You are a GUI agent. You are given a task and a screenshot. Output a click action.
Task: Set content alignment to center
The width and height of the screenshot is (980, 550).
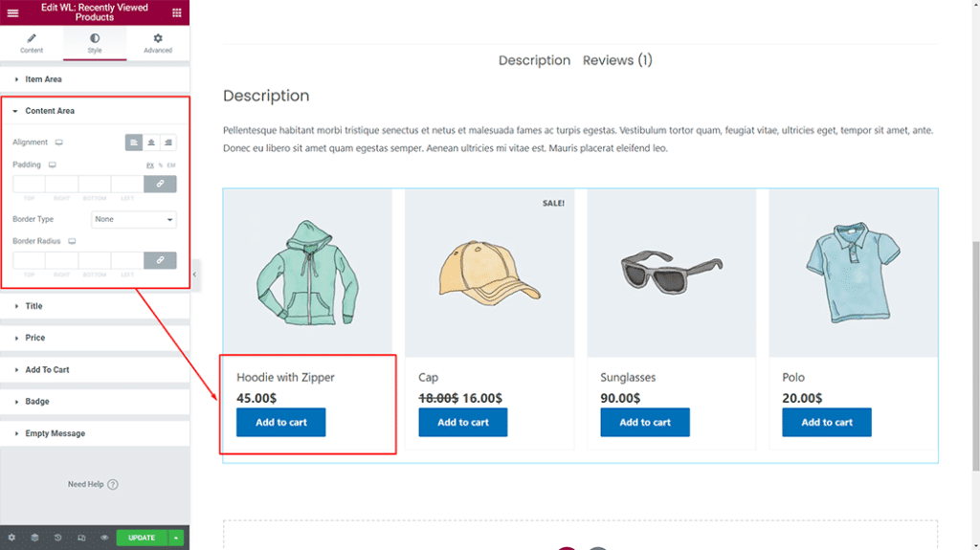[x=151, y=143]
